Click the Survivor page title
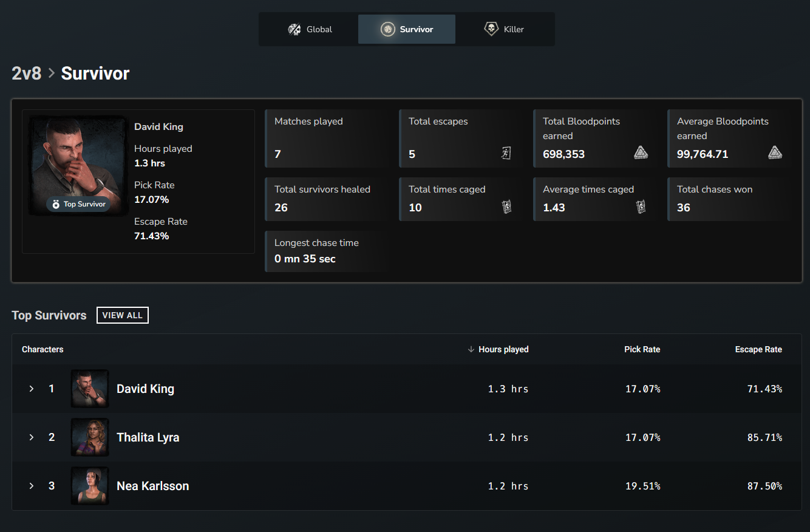This screenshot has height=532, width=810. click(95, 73)
